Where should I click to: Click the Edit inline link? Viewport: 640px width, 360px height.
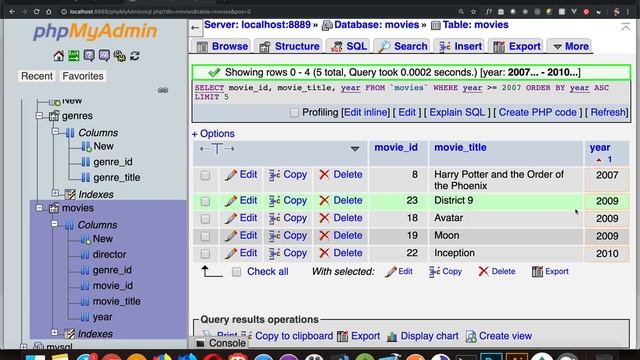coord(366,113)
